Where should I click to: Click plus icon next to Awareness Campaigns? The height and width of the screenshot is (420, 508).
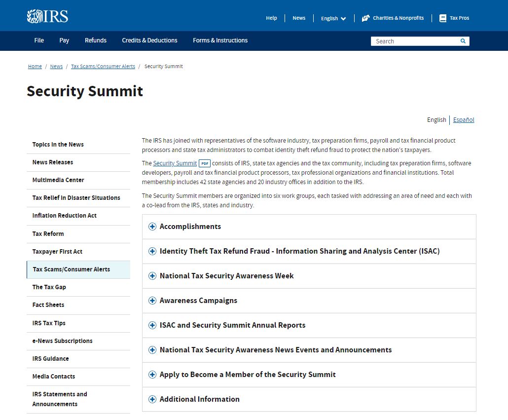coord(152,301)
